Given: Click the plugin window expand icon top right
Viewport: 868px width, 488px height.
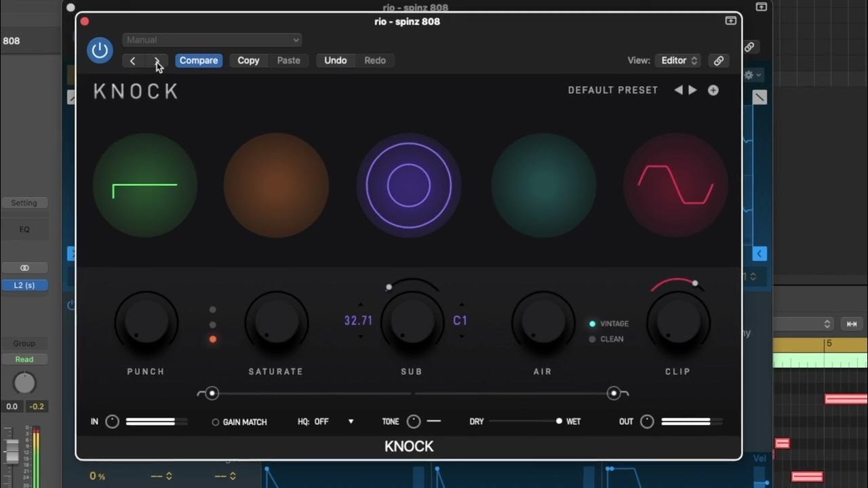Looking at the screenshot, I should tap(730, 21).
